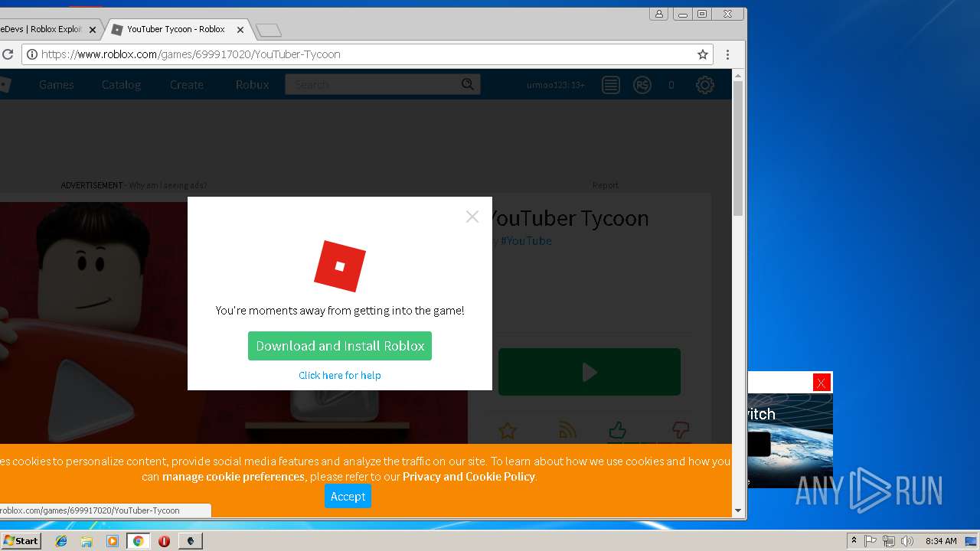Image resolution: width=980 pixels, height=551 pixels.
Task: Click the URL address bar
Action: pos(366,54)
